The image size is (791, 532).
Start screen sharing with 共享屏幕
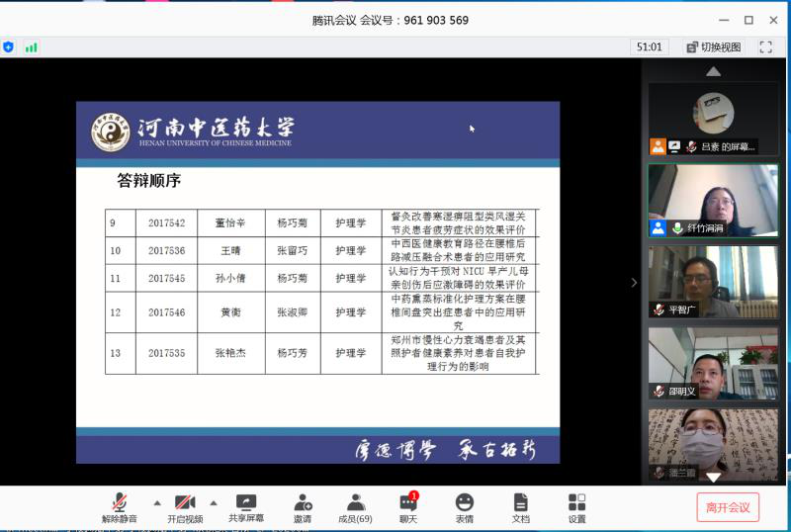pos(246,508)
